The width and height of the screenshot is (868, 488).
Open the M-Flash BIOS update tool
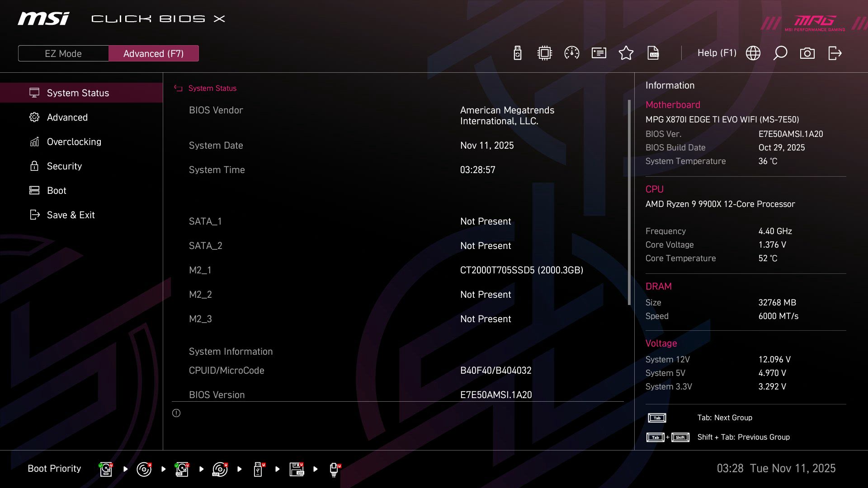coord(517,53)
